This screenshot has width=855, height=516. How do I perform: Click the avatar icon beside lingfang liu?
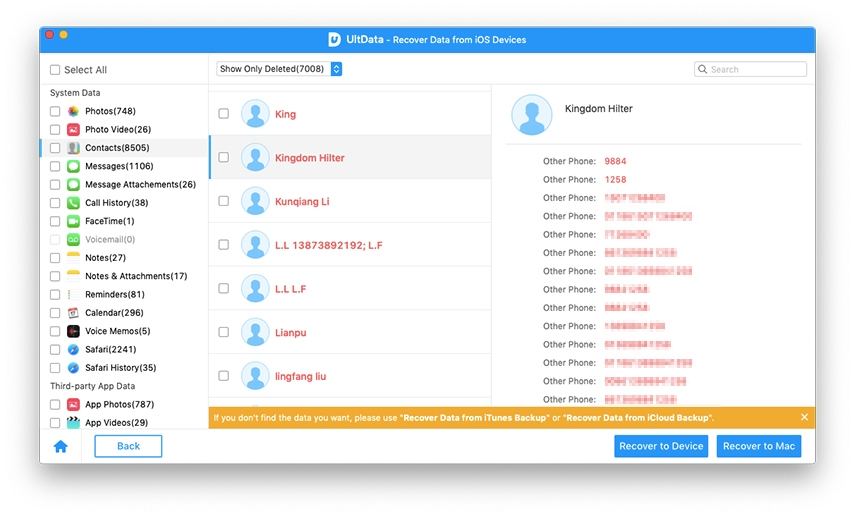(x=255, y=375)
